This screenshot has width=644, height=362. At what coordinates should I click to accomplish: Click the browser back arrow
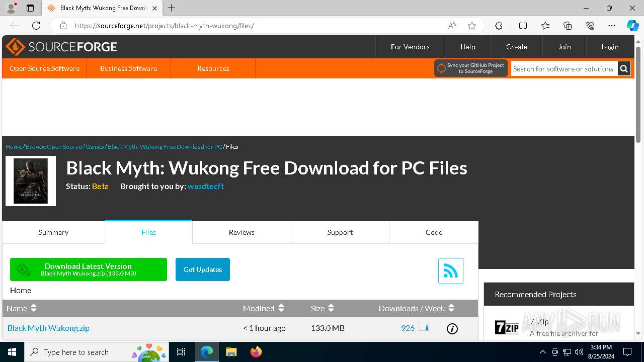point(14,26)
